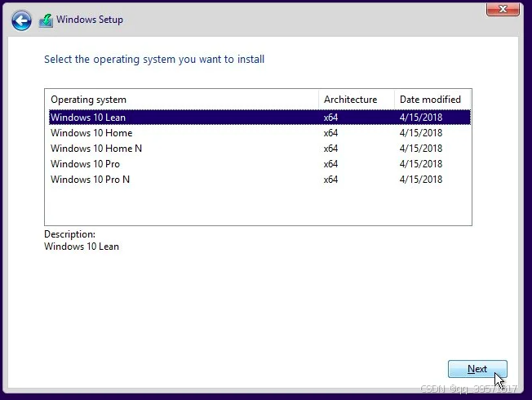Screen dimensions: 532x400
Task: Click the 4/15/2018 date for Windows 10 Home N
Action: [421, 149]
